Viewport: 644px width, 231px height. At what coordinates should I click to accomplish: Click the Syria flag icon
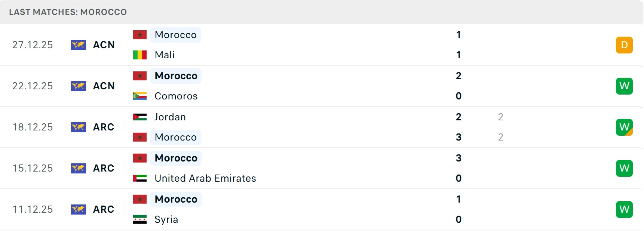(x=140, y=219)
